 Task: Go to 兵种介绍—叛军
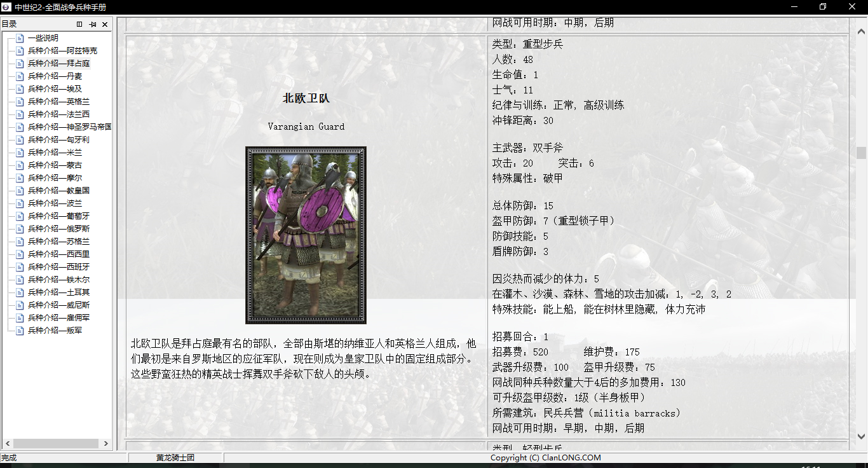click(x=55, y=331)
